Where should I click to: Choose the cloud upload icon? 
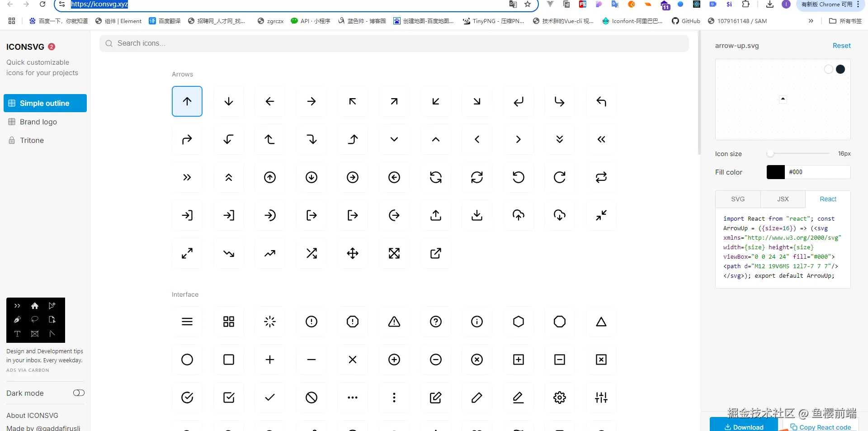(519, 215)
